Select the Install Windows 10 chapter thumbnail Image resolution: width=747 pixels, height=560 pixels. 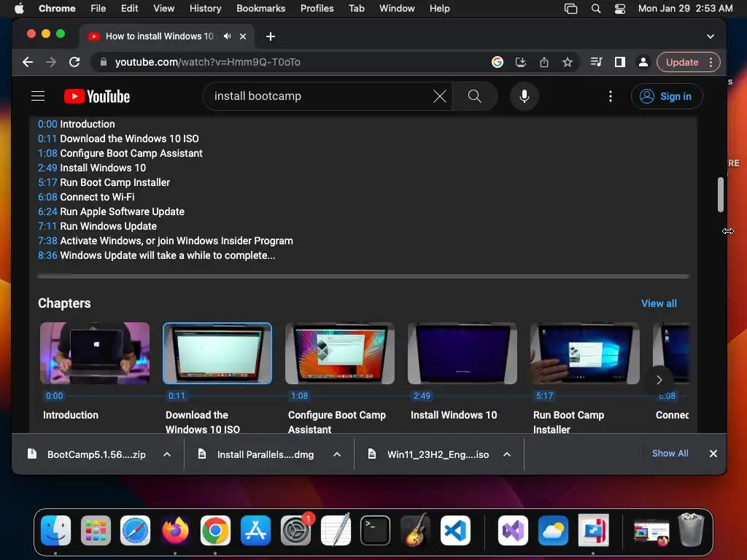coord(462,353)
